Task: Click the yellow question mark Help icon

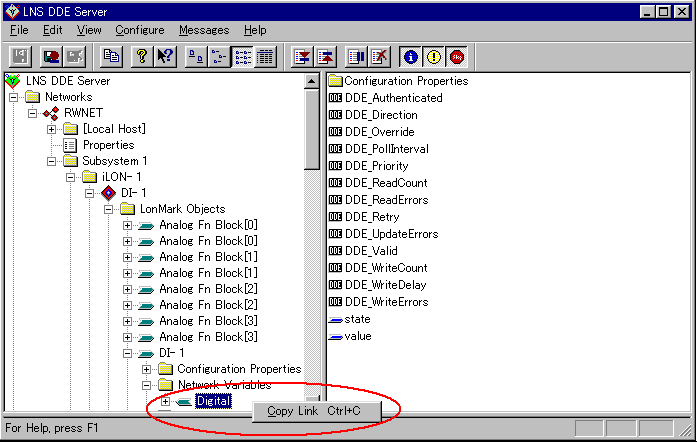Action: click(144, 57)
